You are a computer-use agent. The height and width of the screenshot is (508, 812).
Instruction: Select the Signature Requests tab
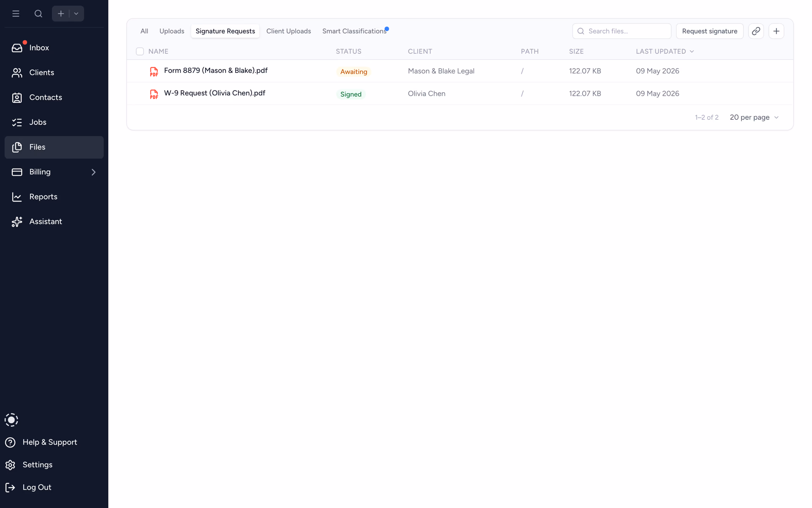pyautogui.click(x=225, y=31)
